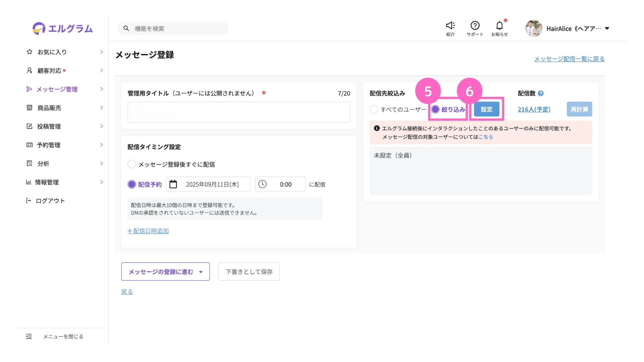Click the clock icon in time field
Screen dimensions: 644x362
(x=262, y=184)
